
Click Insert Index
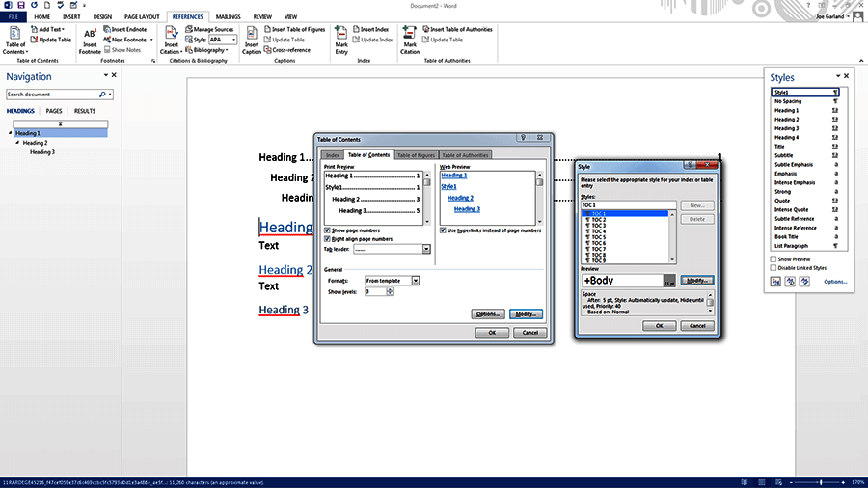(x=371, y=29)
